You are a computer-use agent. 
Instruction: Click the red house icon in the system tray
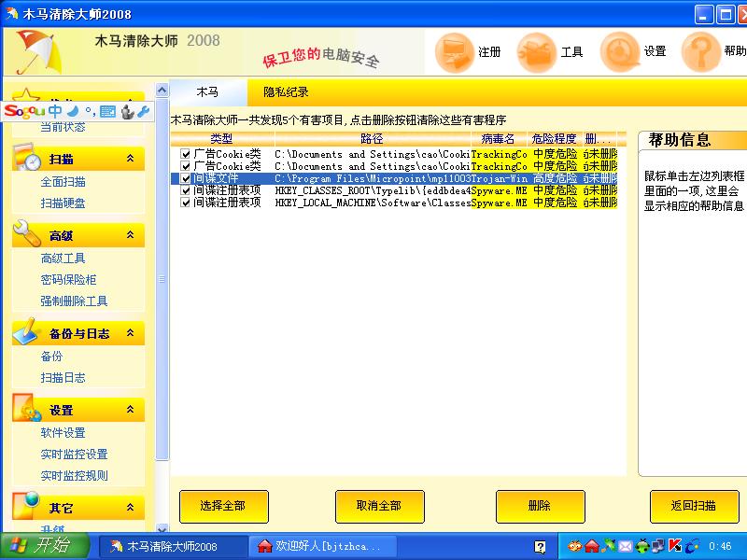(x=592, y=546)
